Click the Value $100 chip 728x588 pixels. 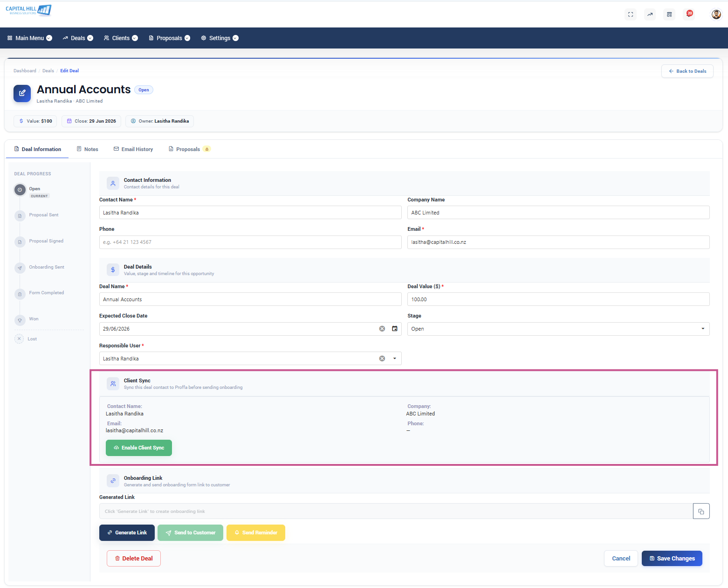35,121
